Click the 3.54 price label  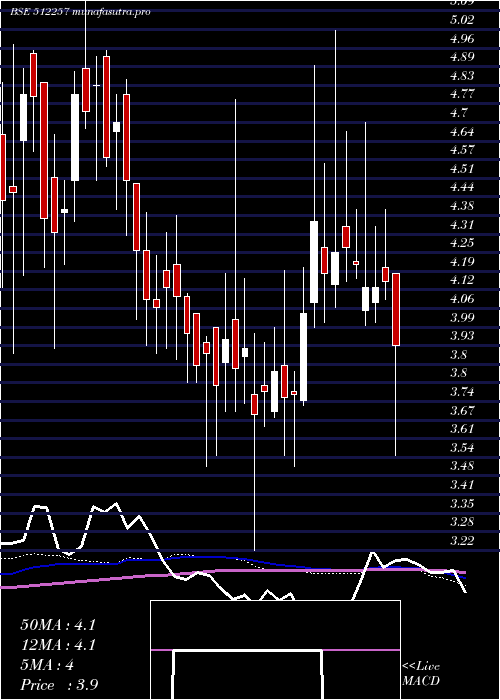coord(462,447)
